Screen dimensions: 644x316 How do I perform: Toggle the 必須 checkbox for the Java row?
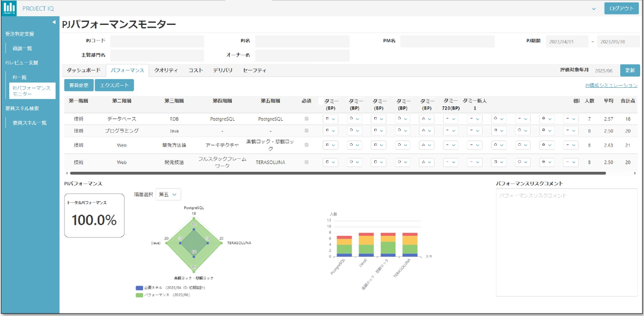307,131
